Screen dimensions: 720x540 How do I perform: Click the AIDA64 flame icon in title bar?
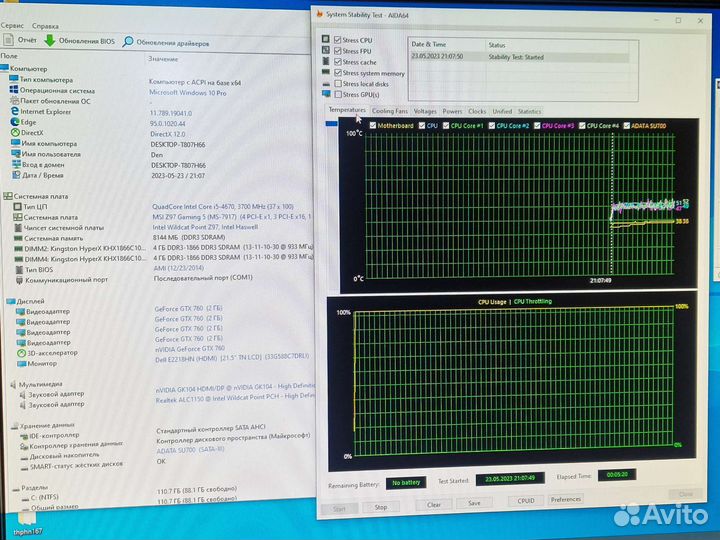(320, 14)
